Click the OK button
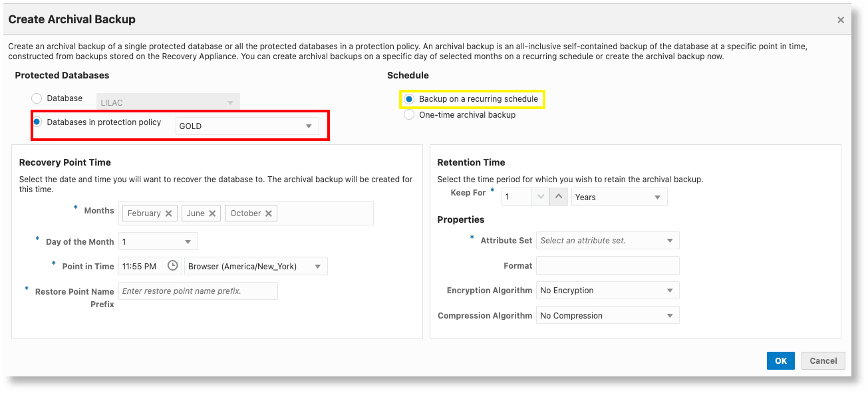 [x=780, y=360]
